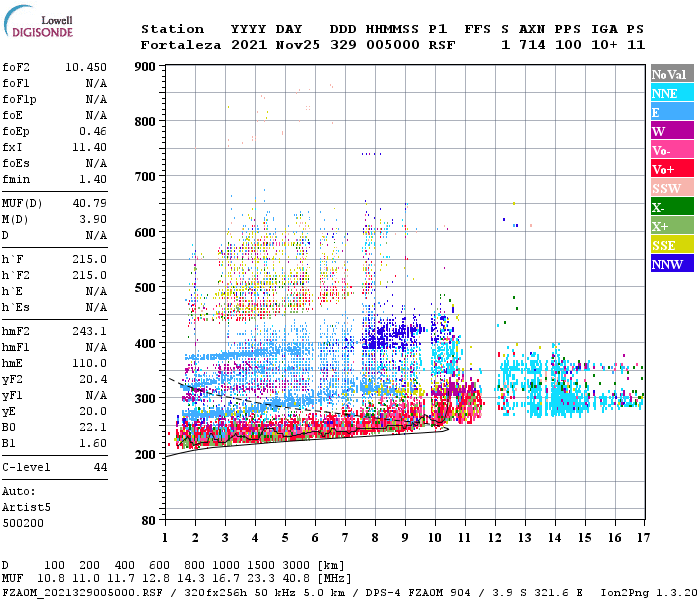700x600 pixels.
Task: Select the SSW legend swatch
Action: point(672,188)
